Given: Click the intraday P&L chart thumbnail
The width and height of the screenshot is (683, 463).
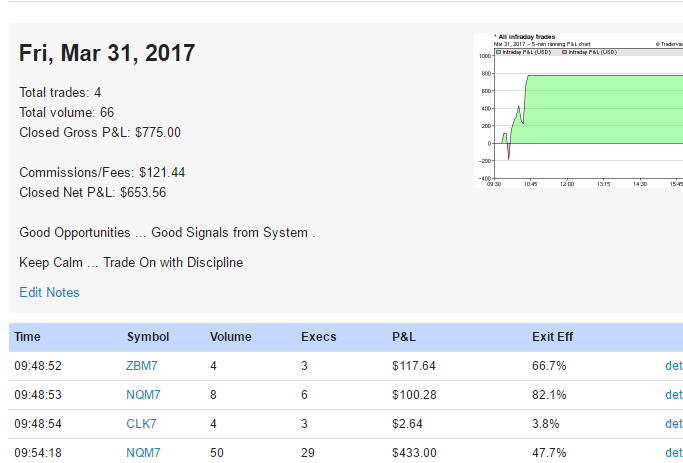Looking at the screenshot, I should (x=578, y=110).
